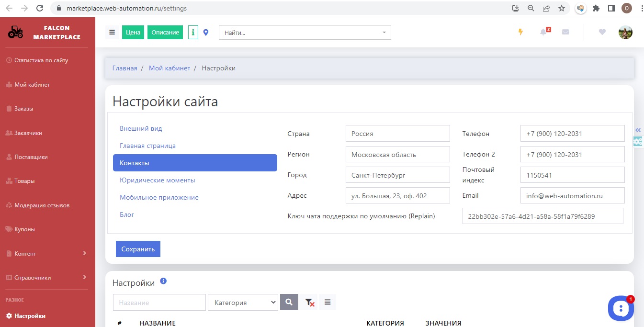This screenshot has height=327, width=644.
Task: Open the support chat bubble widget
Action: click(x=621, y=308)
